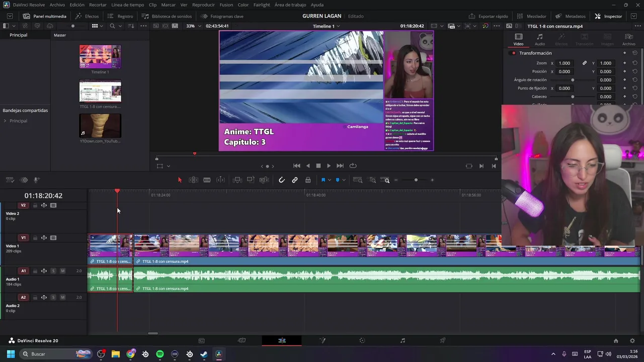Switch to the Fusion page icon
The width and height of the screenshot is (644, 362).
click(323, 340)
